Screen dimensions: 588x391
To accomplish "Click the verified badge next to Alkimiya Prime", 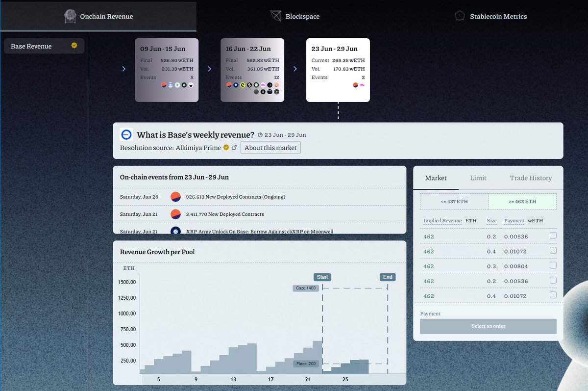I will (226, 147).
